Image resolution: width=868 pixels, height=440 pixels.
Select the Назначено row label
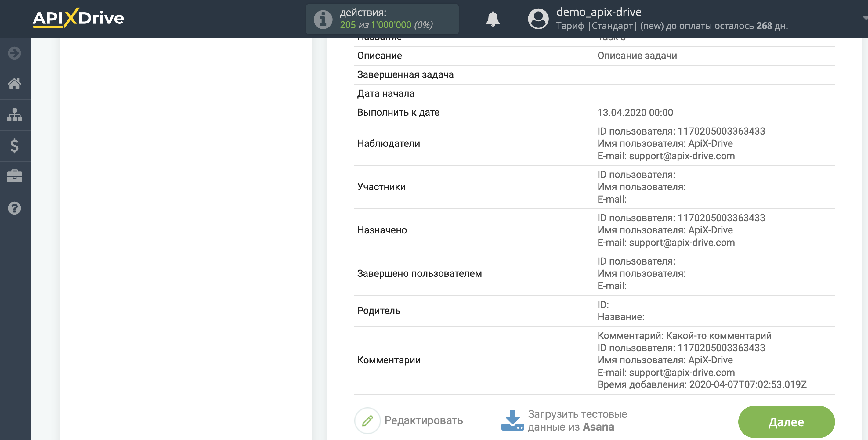pyautogui.click(x=382, y=230)
